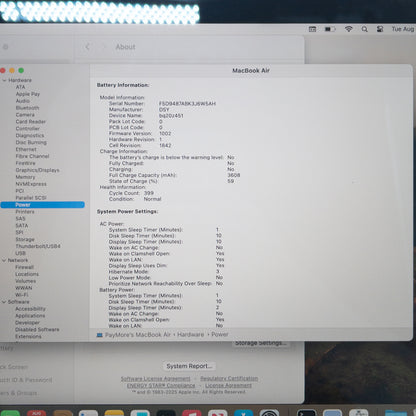The width and height of the screenshot is (416, 416).
Task: Open the Software License Agreement link
Action: pos(155,379)
